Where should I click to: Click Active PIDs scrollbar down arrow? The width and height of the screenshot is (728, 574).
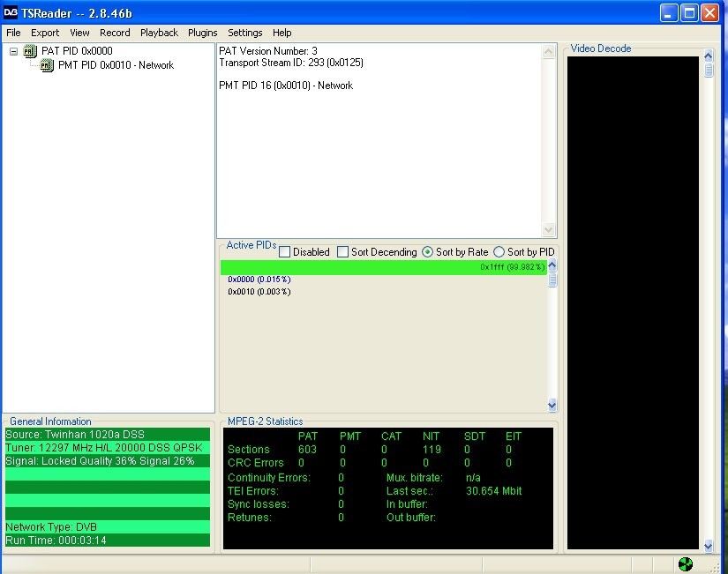(x=552, y=405)
